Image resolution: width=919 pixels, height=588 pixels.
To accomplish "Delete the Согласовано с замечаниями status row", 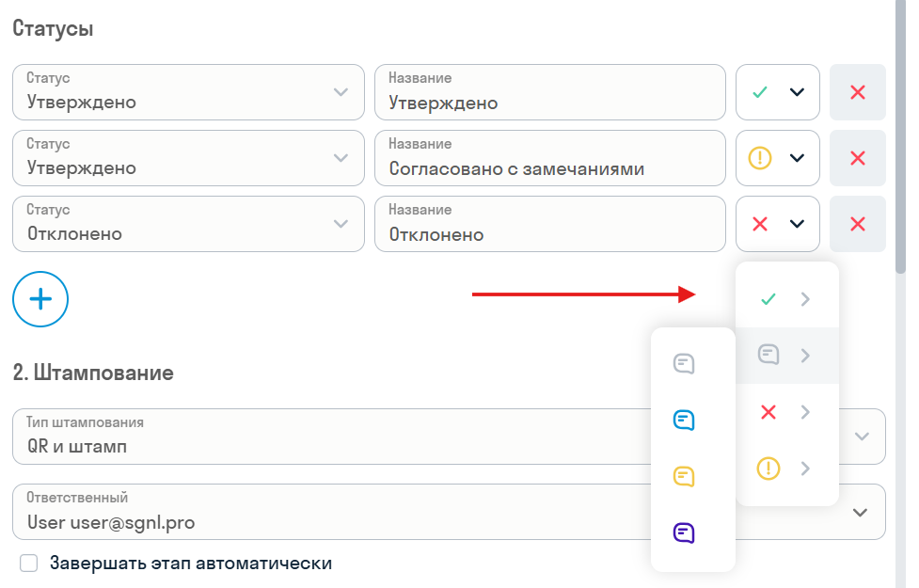I will tap(858, 158).
